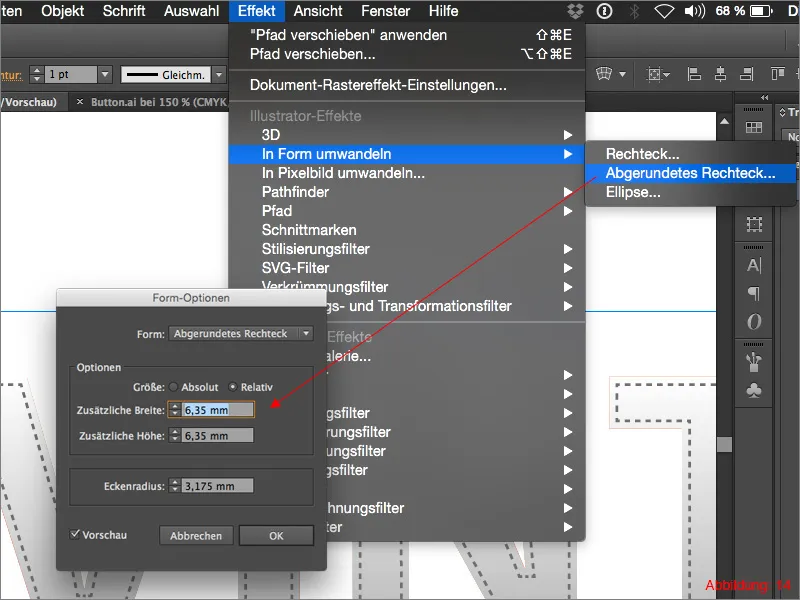Choose Ellipse... submenu item
Viewport: 800px width, 600px height.
[x=690, y=192]
